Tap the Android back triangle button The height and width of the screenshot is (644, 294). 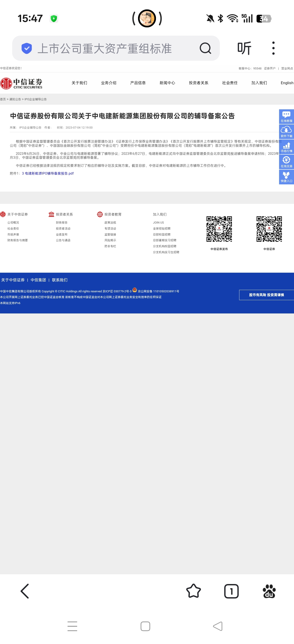point(218,626)
